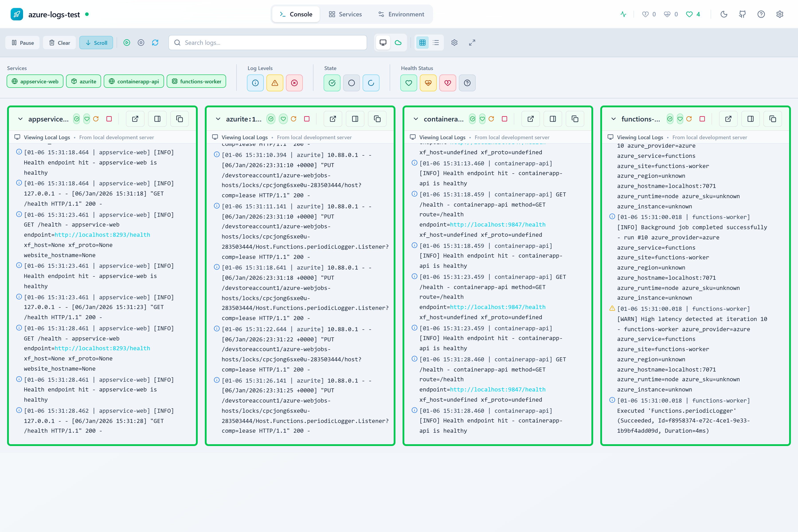Open external link for the appservice-web panel
Image resolution: width=798 pixels, height=532 pixels.
tap(135, 119)
